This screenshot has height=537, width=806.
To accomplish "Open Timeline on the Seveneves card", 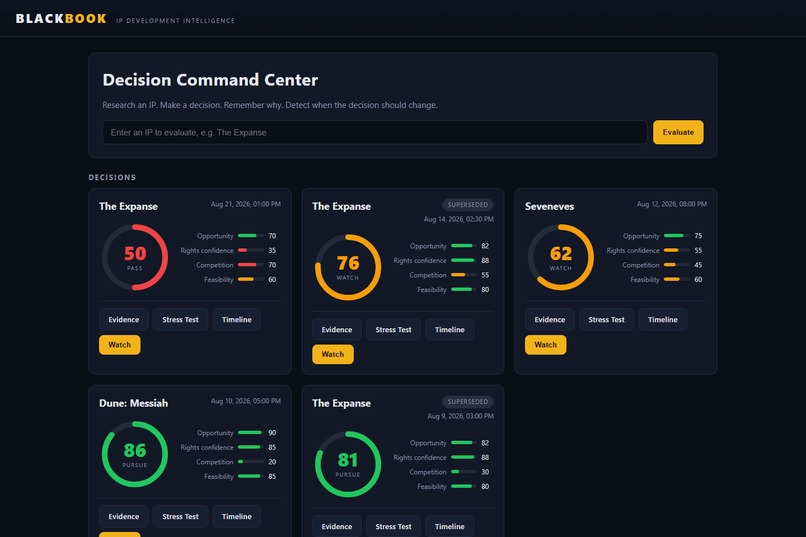I will coord(663,320).
